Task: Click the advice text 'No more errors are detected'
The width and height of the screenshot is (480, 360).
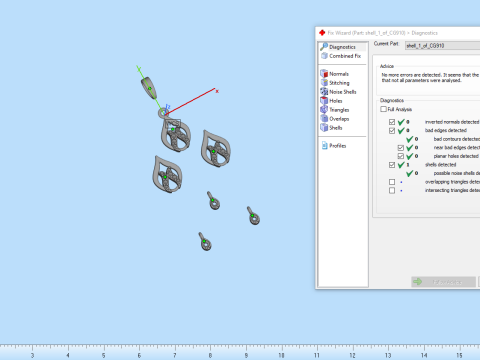Action: [411, 75]
